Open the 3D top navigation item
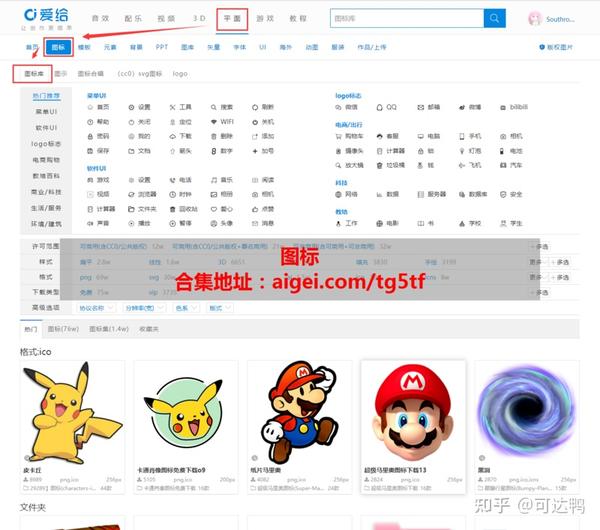The height and width of the screenshot is (530, 600). (x=199, y=19)
